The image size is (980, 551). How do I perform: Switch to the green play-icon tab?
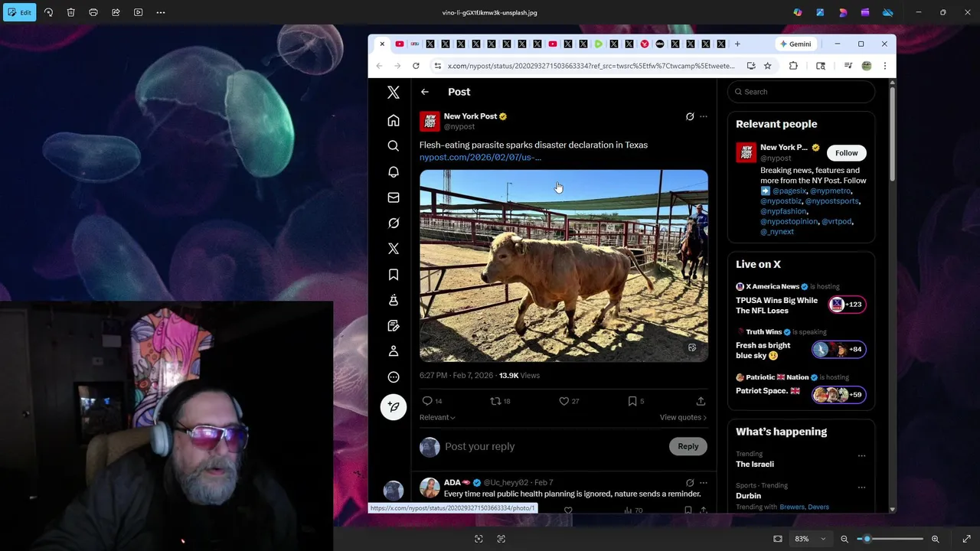599,44
